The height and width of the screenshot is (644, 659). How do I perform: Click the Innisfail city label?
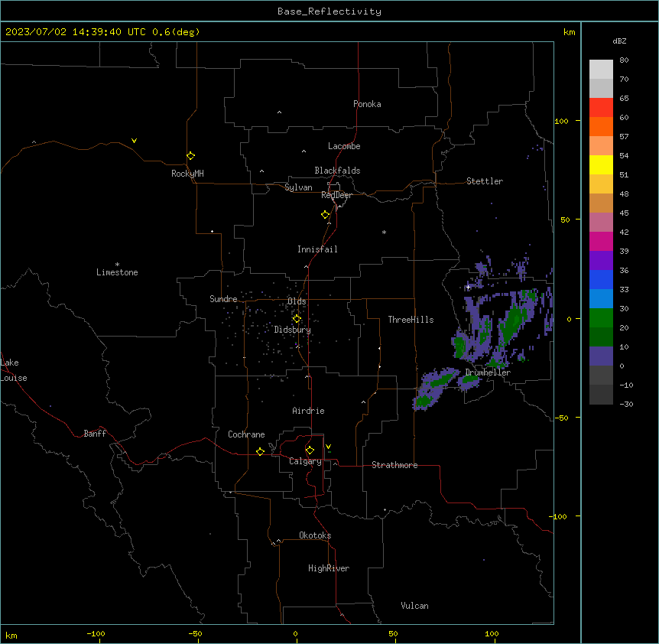point(317,249)
